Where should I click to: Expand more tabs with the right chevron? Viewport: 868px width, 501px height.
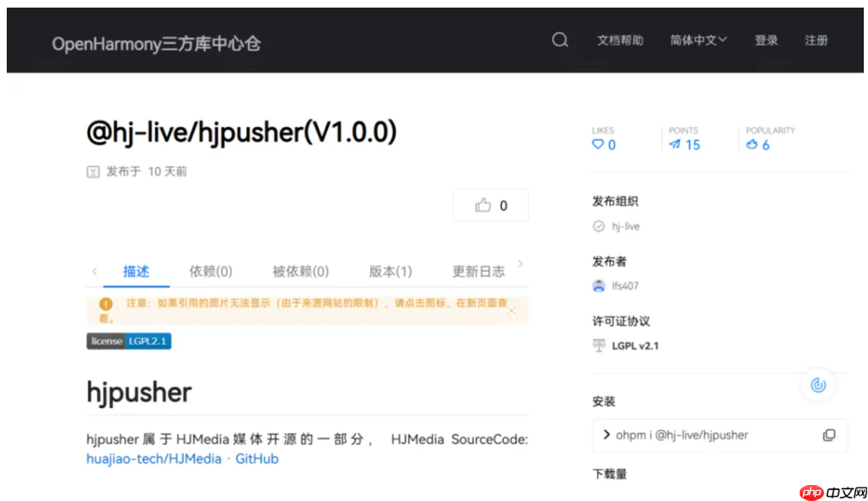coord(520,264)
